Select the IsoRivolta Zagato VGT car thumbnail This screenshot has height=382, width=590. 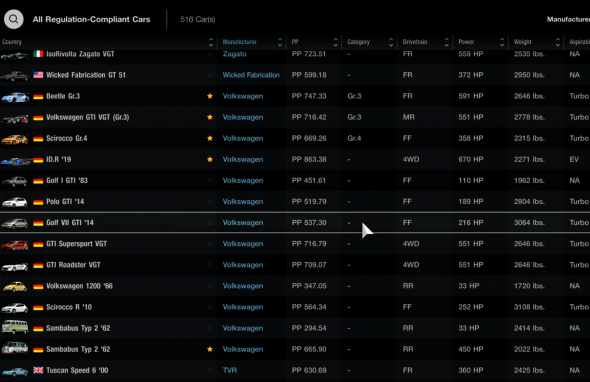click(15, 56)
